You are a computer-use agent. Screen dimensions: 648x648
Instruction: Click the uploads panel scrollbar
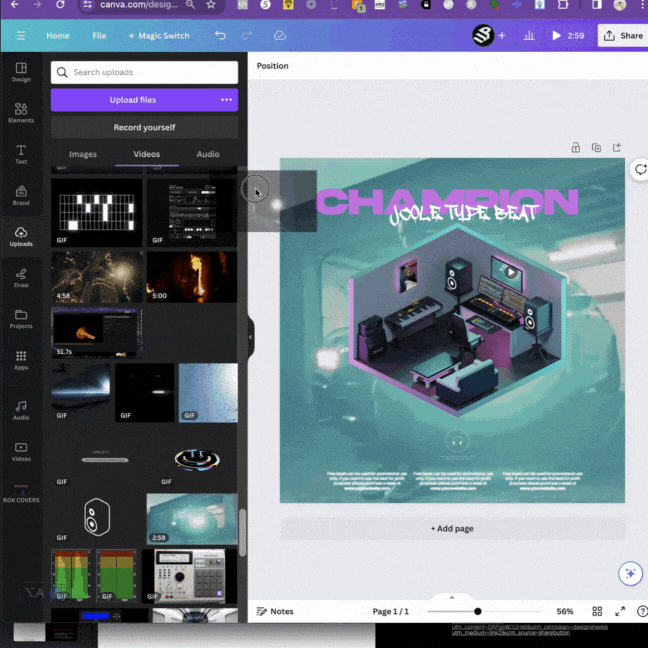243,532
